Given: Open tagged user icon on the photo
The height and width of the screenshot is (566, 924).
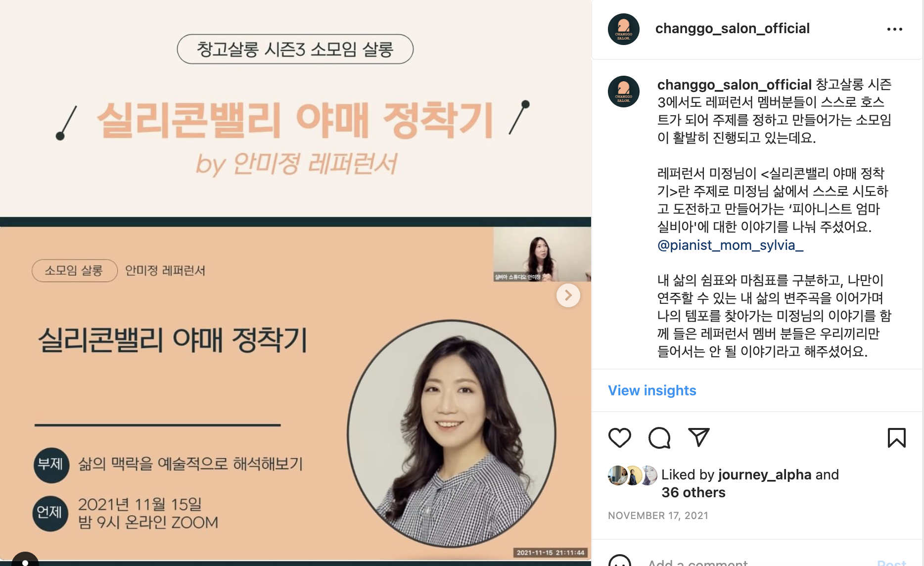Looking at the screenshot, I should (x=25, y=560).
